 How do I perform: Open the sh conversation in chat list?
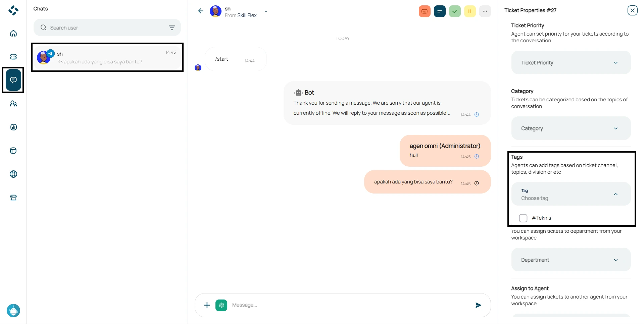[x=107, y=57]
